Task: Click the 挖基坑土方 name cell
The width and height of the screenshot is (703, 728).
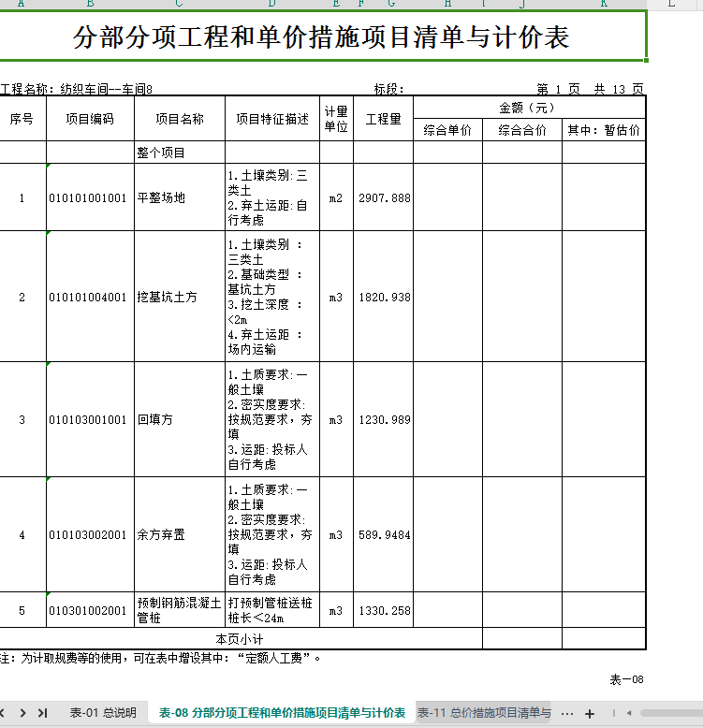Action: 180,297
